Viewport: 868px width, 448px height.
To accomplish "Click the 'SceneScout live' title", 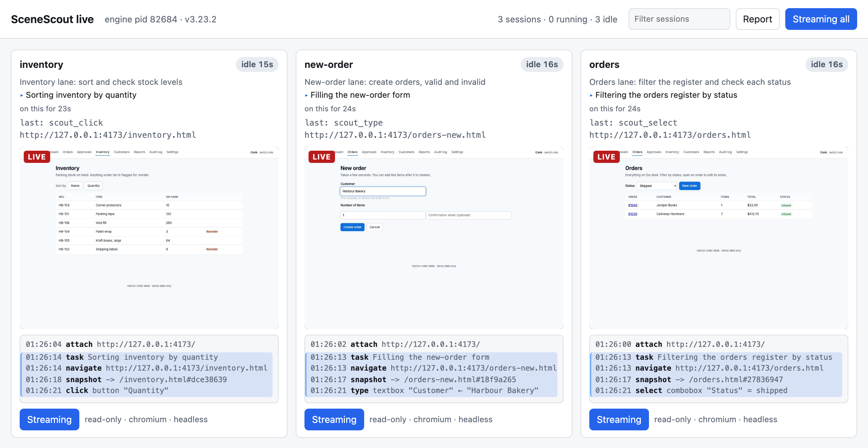I will [52, 19].
